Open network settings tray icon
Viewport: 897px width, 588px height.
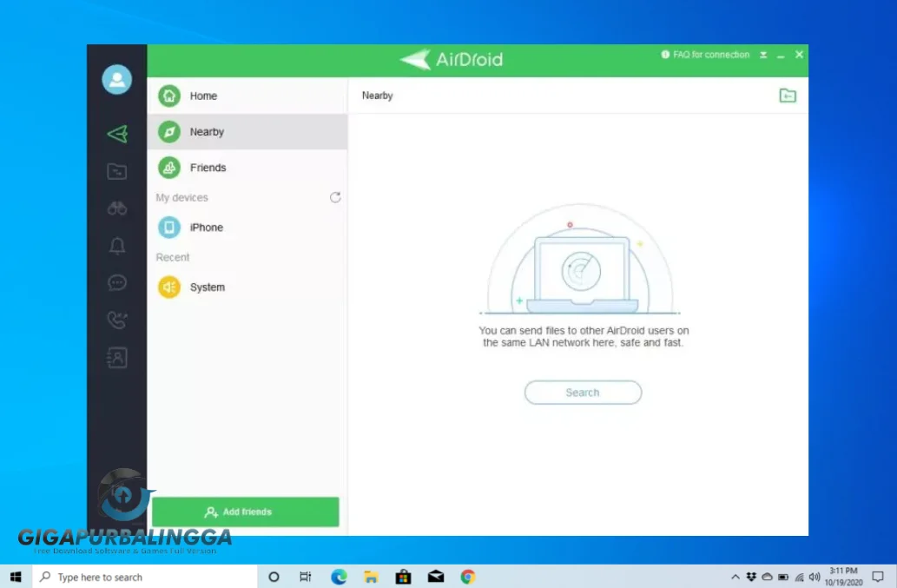click(799, 577)
